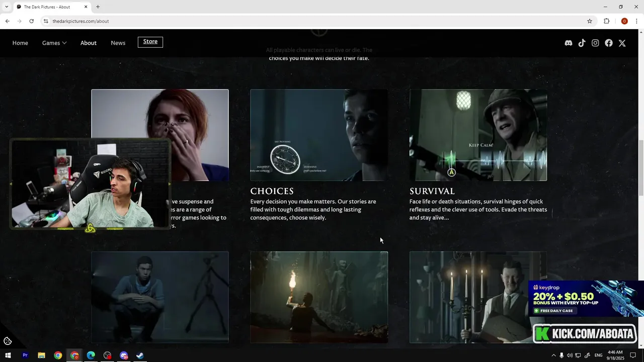View site information icon in address bar
The width and height of the screenshot is (644, 362).
46,21
